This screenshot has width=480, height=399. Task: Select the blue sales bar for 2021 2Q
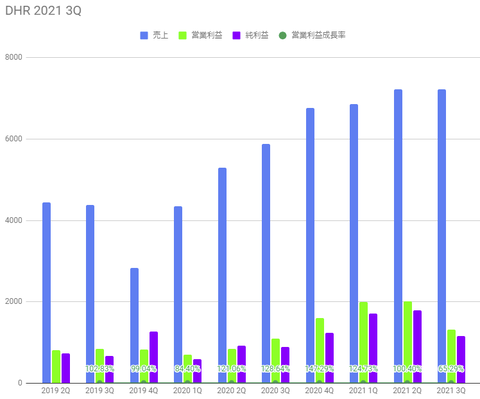click(398, 236)
